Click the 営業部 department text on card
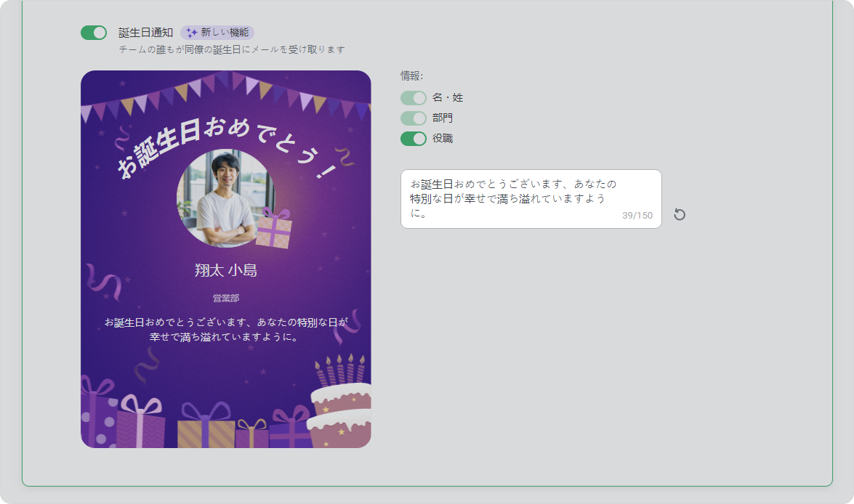 [x=226, y=298]
